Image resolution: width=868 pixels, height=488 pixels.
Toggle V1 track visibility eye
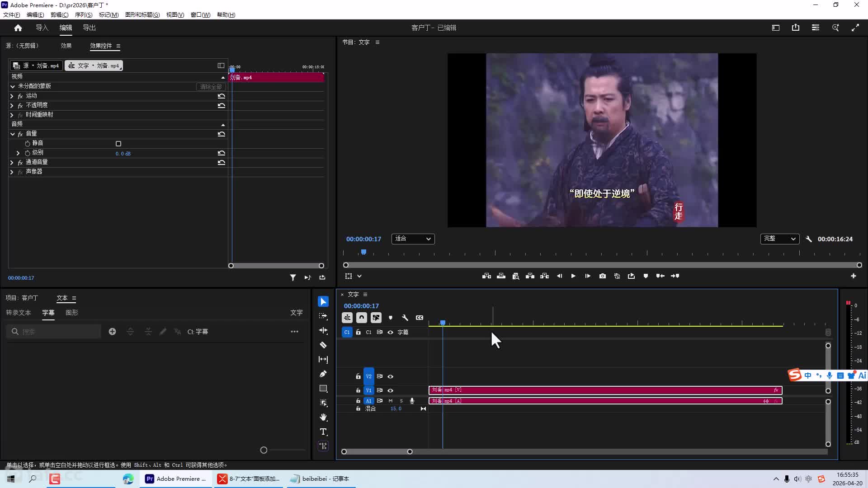[x=391, y=390]
